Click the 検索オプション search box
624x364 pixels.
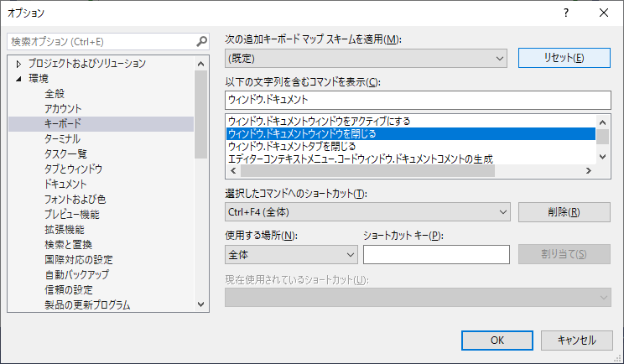pos(101,41)
